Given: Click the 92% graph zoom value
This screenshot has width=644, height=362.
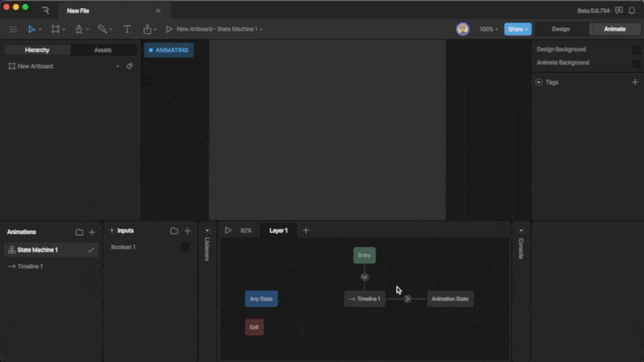Looking at the screenshot, I should point(246,231).
